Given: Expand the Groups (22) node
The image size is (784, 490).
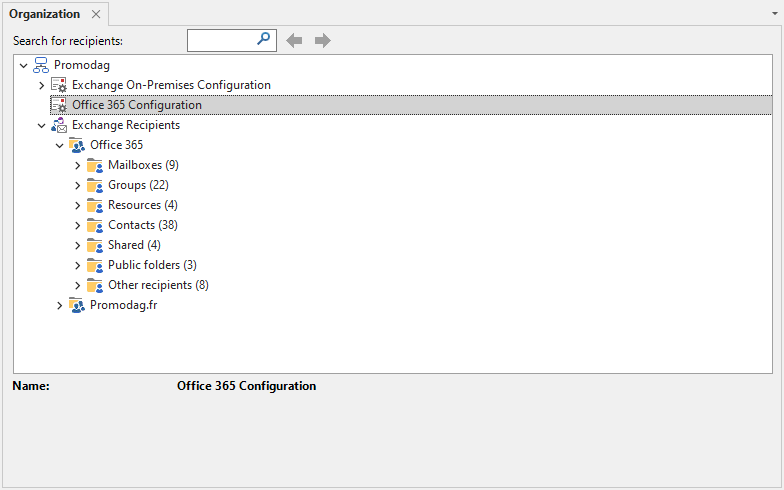Looking at the screenshot, I should coord(78,186).
